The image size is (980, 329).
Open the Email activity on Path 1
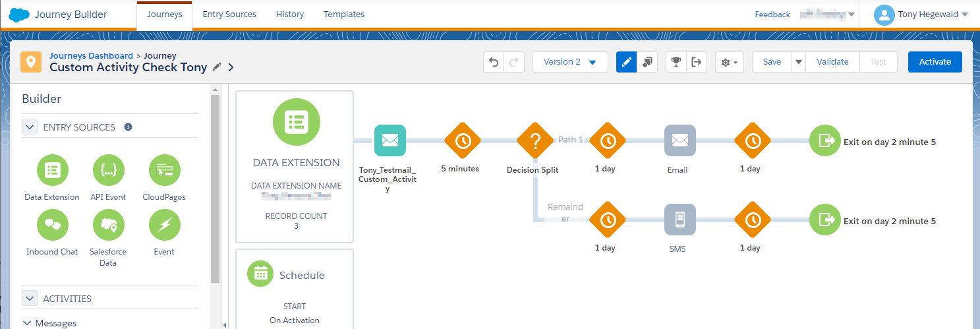[680, 140]
